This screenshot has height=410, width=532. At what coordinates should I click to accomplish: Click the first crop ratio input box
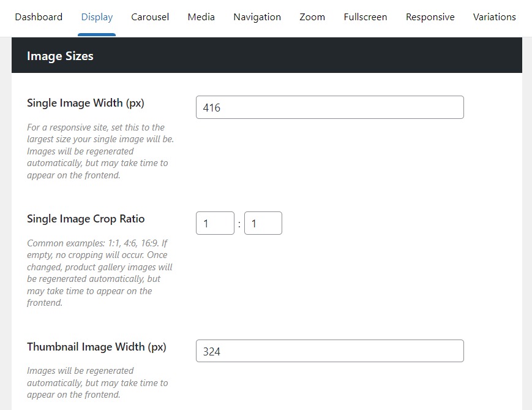215,222
